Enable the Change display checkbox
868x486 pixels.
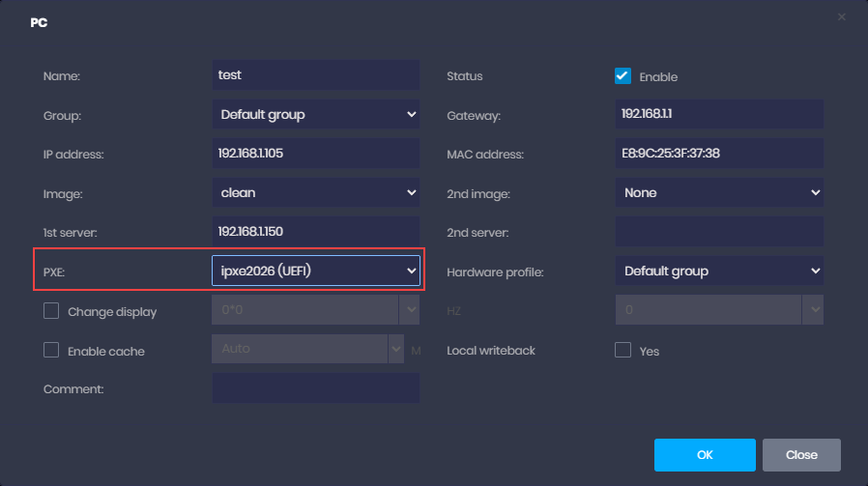click(51, 311)
